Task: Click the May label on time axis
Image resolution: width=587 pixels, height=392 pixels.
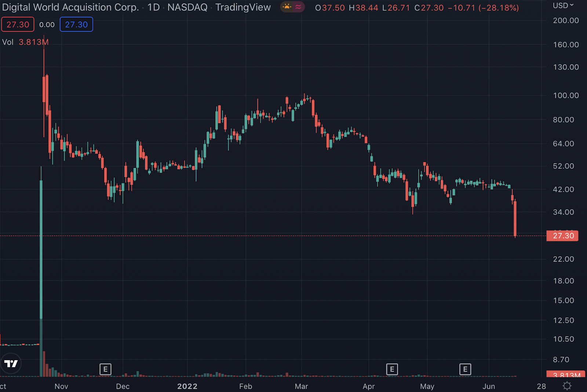Action: pos(427,386)
